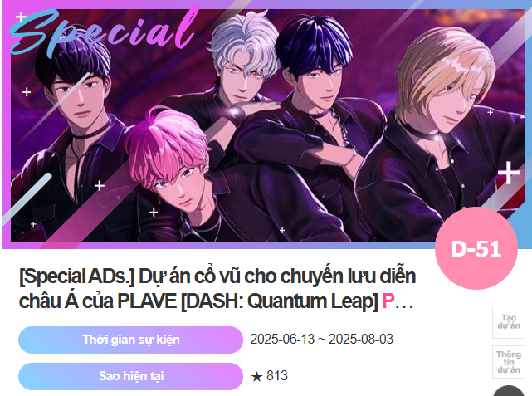Click the star icon beside 813

256,376
